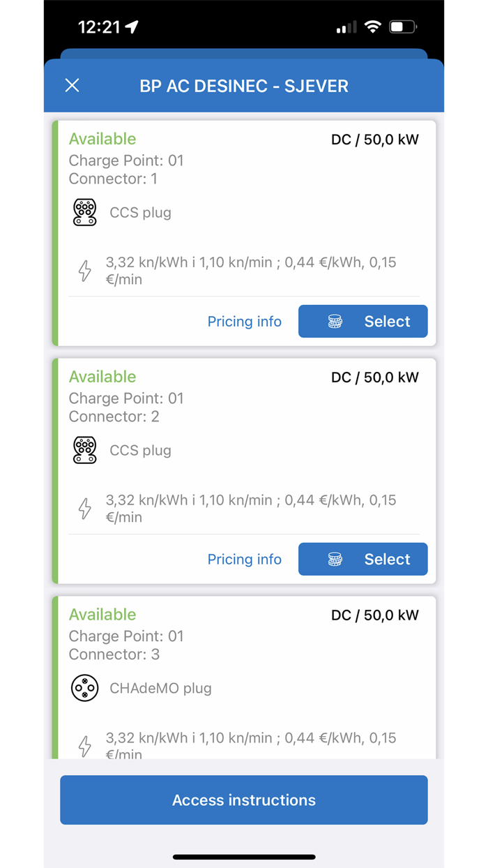Open the Access instructions
488x868 pixels.
244,800
